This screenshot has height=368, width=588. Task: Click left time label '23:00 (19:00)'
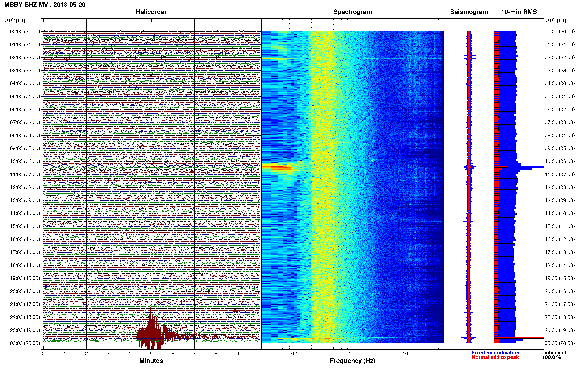point(25,330)
